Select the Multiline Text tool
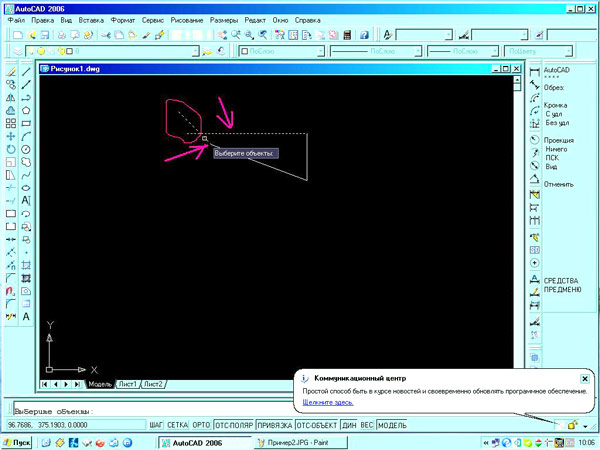The image size is (600, 450). (x=26, y=316)
